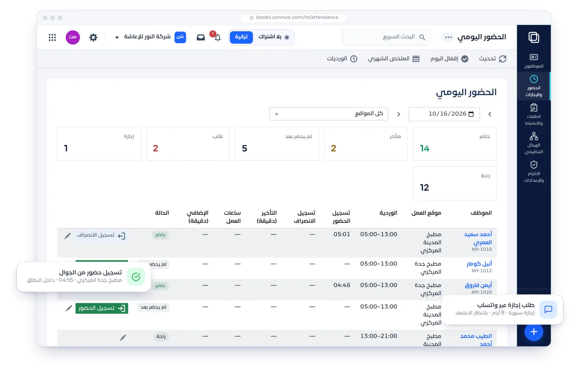
Task: Focus the البحث السريع search field
Action: pos(386,37)
